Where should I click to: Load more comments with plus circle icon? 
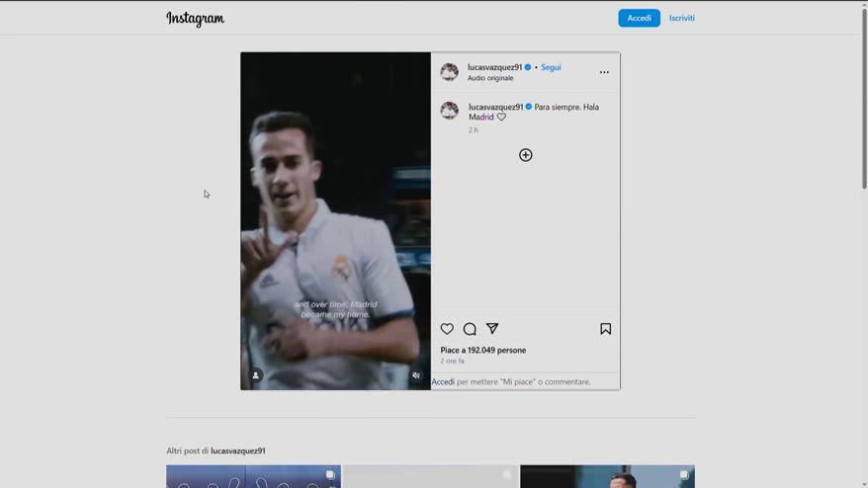coord(525,155)
